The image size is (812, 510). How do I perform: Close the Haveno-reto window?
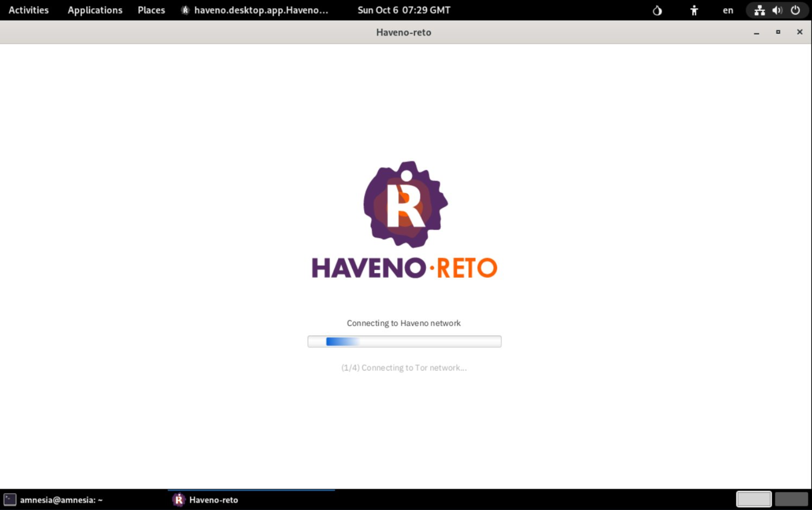800,32
